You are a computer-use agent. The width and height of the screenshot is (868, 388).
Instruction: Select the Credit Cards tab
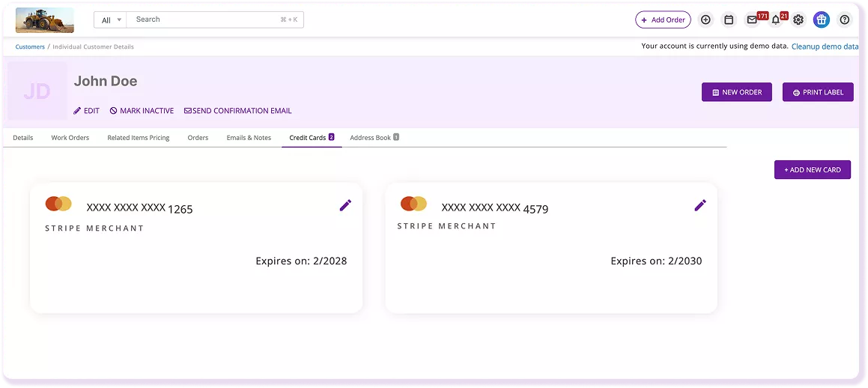tap(312, 138)
